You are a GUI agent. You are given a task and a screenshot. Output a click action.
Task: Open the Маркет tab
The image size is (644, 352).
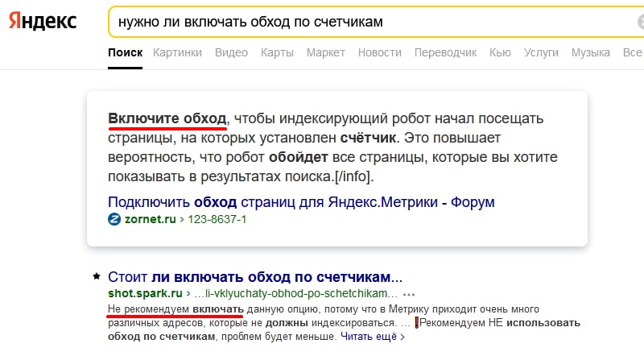(326, 53)
